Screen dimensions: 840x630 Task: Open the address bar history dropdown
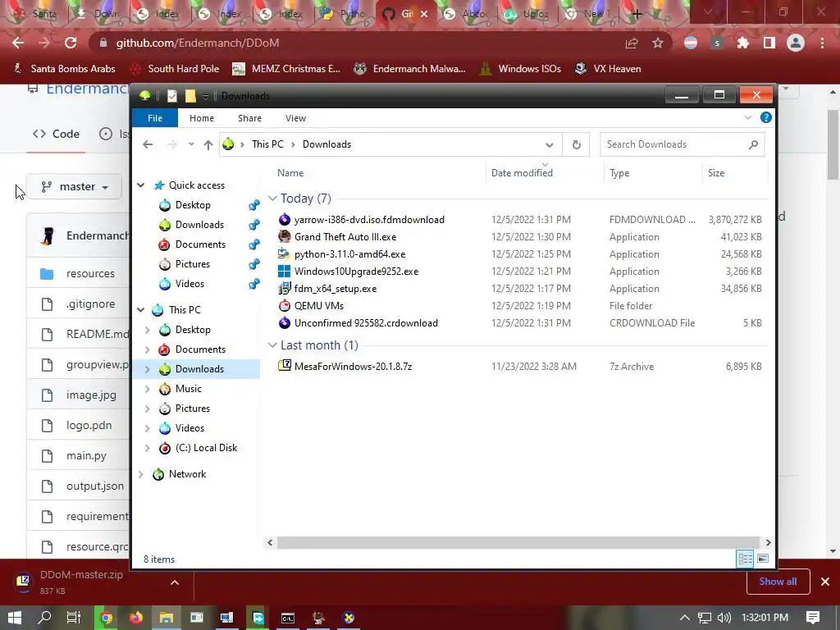tap(549, 144)
